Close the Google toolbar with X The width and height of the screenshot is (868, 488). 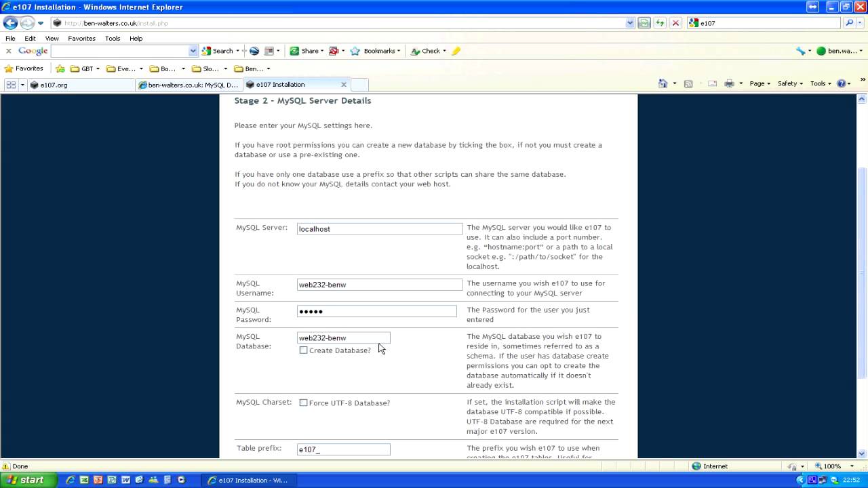pos(8,51)
